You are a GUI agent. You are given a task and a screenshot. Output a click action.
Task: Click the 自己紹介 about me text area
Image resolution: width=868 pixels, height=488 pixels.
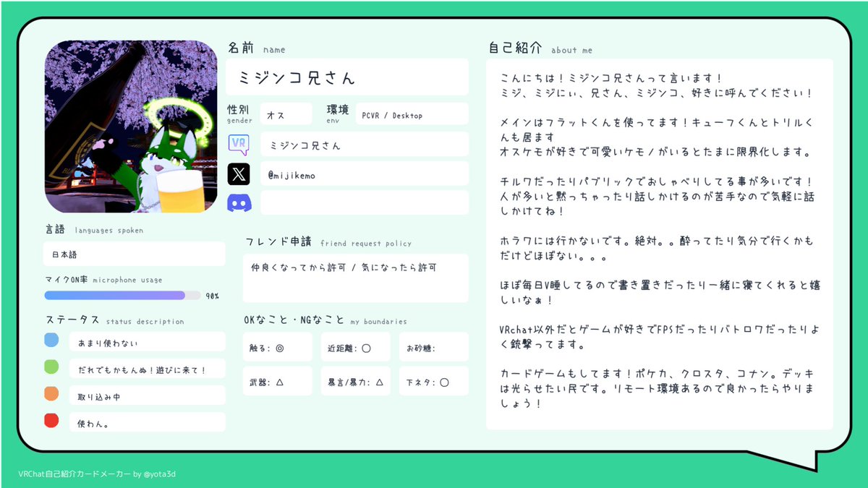[x=659, y=244]
